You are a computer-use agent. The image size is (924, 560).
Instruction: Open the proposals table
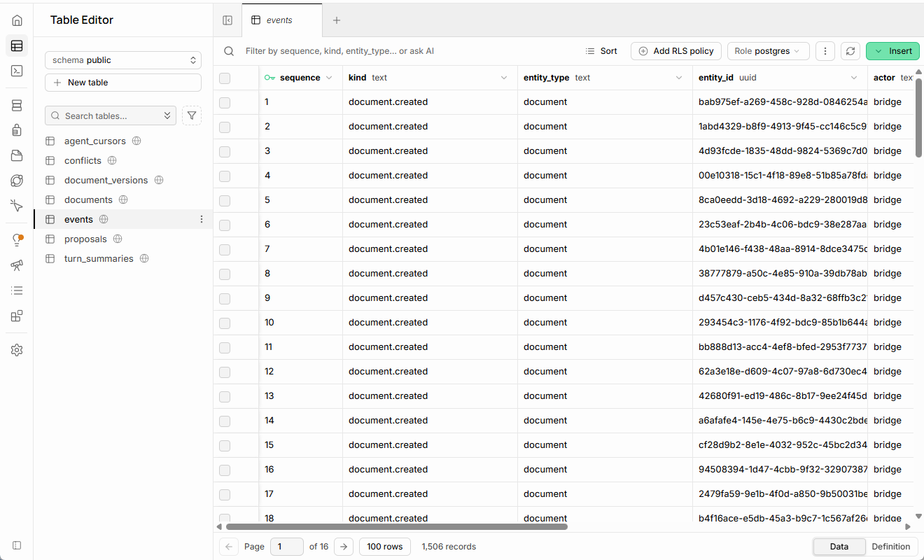tap(85, 239)
